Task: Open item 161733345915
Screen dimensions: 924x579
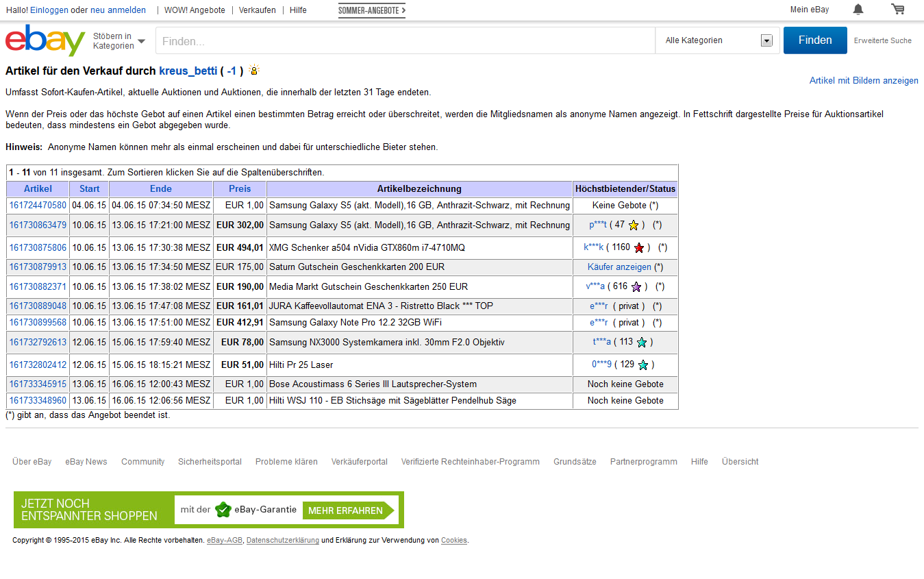Action: click(x=38, y=384)
